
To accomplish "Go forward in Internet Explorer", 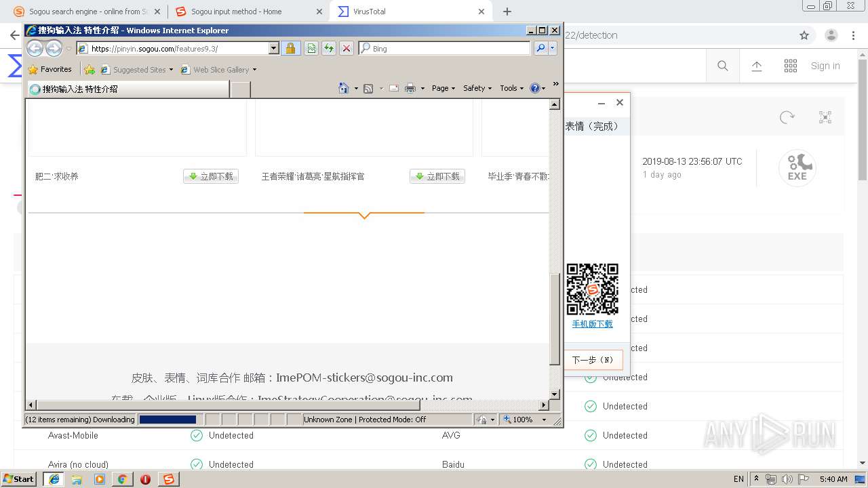I will 54,48.
